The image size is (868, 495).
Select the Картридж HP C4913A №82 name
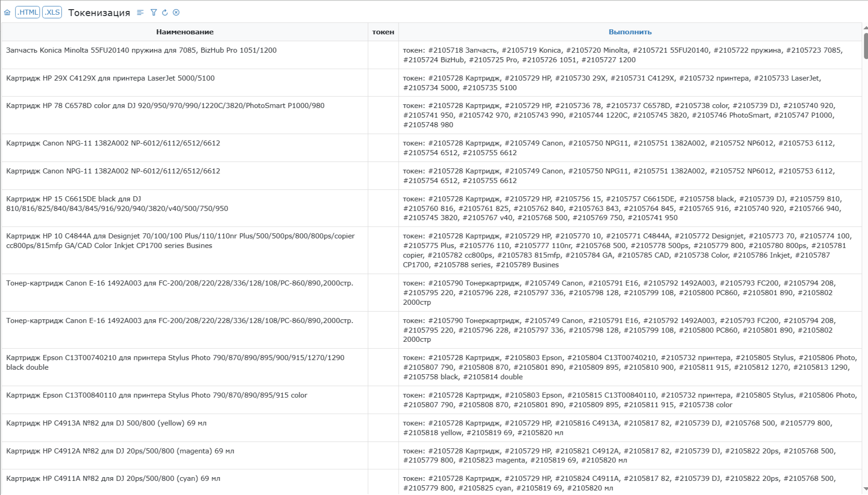106,423
